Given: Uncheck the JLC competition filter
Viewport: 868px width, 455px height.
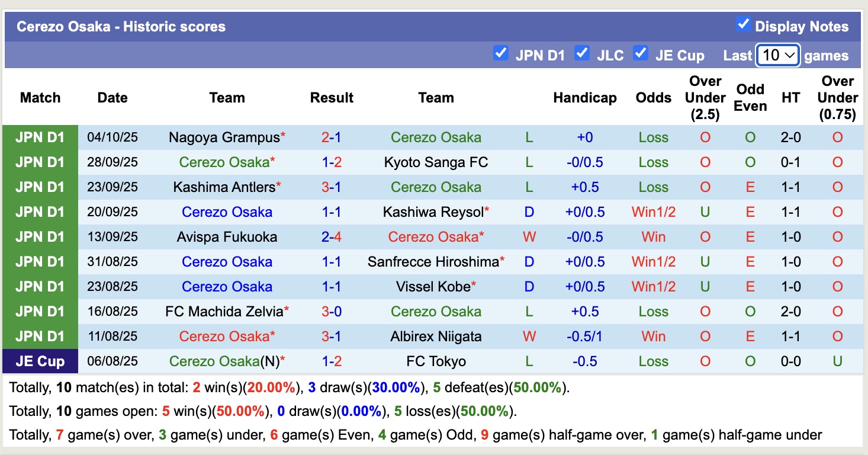Looking at the screenshot, I should click(583, 53).
